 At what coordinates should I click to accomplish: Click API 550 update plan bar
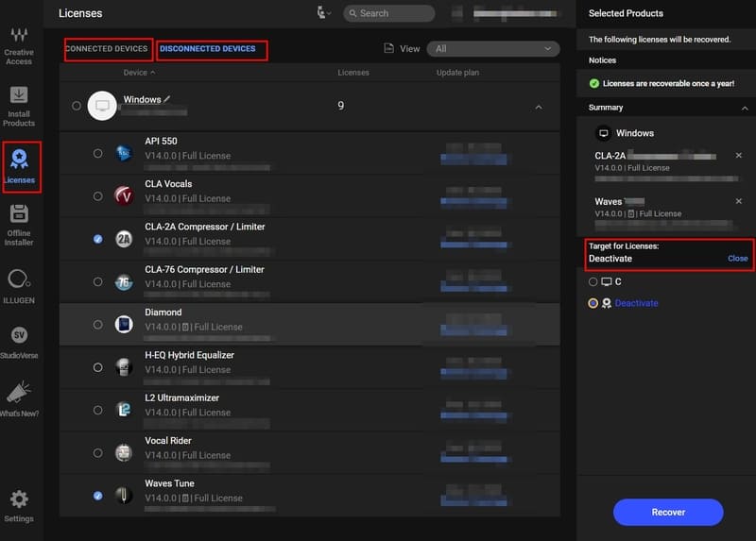coord(473,159)
